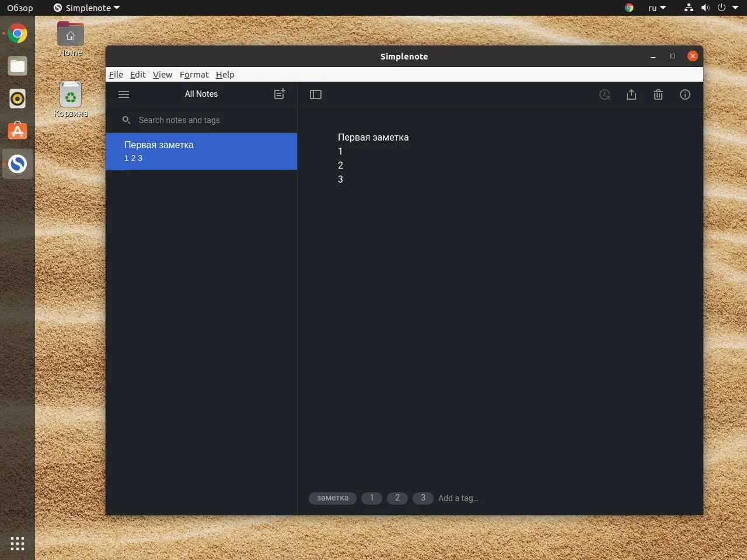The image size is (747, 560).
Task: Search notes and tags field
Action: [201, 120]
